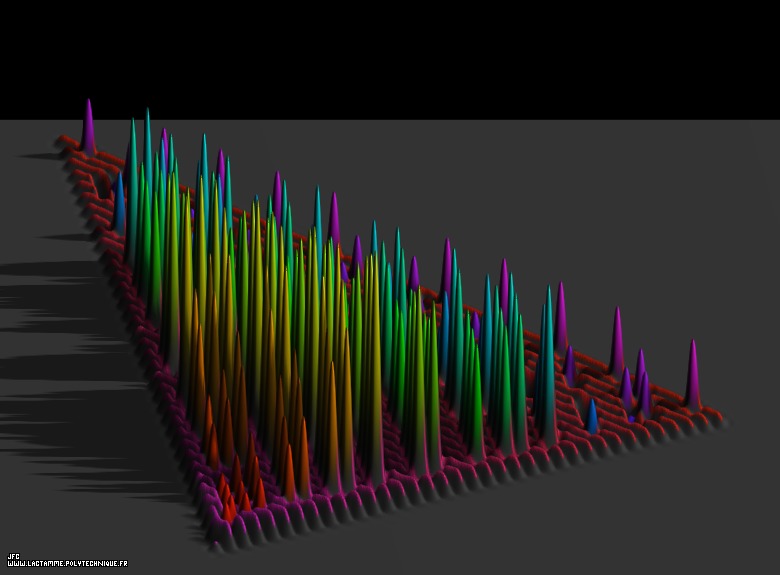Click the empty gray floor at lower right
Viewport: 780px width, 575px height.
coord(600,510)
